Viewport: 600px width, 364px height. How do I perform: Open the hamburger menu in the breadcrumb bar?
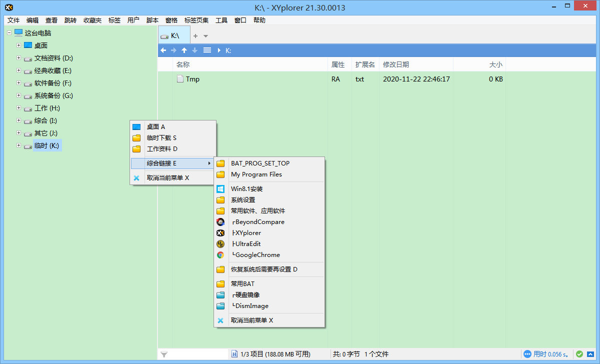(207, 50)
